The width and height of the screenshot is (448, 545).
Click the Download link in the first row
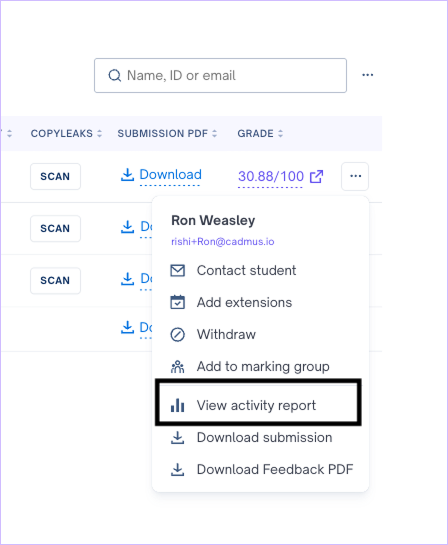[170, 174]
